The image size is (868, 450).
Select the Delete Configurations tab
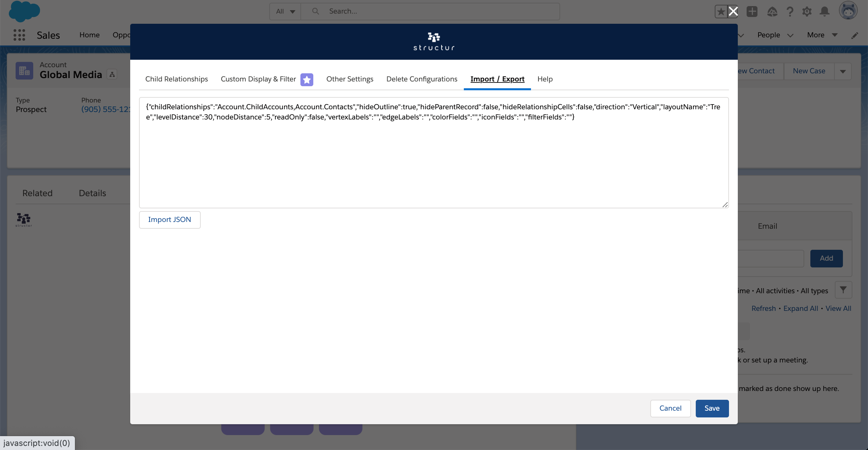tap(421, 79)
